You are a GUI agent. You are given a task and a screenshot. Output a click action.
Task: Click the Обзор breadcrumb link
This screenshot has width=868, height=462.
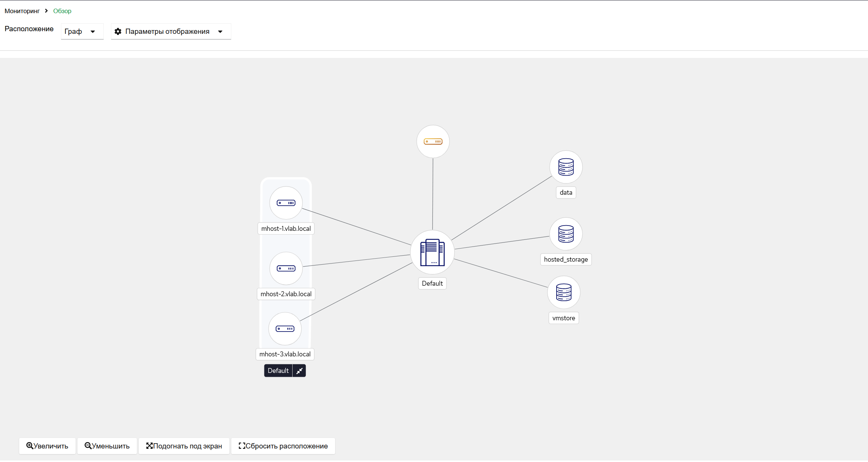[62, 11]
